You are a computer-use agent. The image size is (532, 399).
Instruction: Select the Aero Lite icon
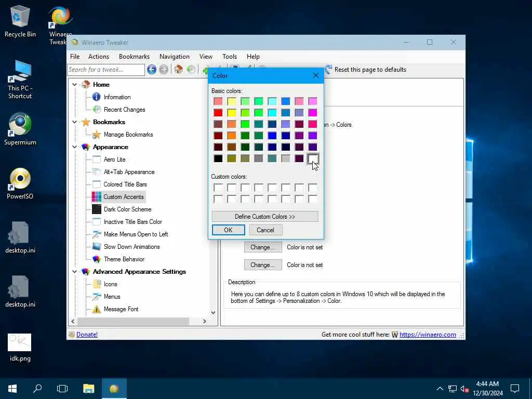tap(96, 159)
